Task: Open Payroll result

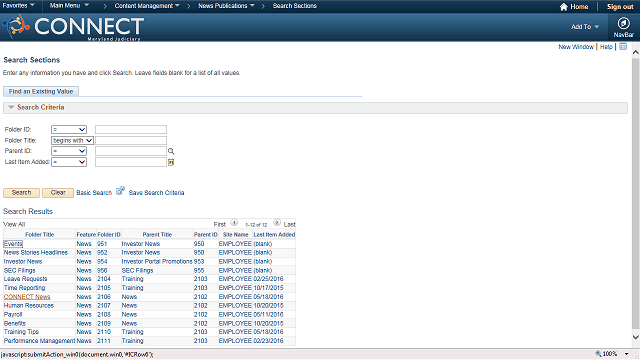Action: point(13,314)
